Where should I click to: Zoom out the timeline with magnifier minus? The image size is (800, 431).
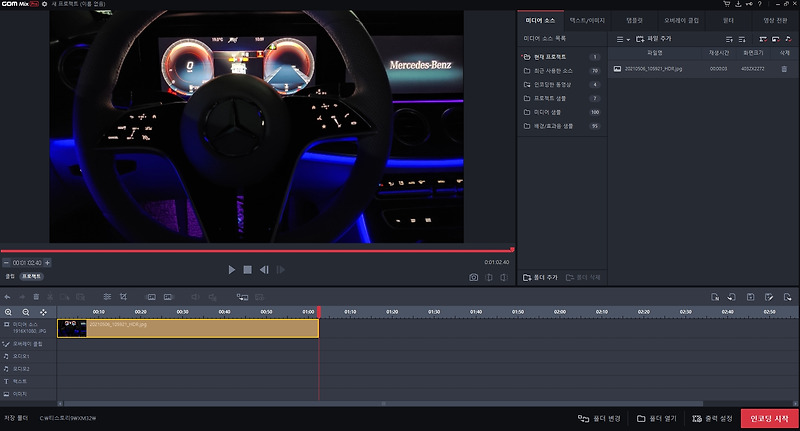point(26,312)
